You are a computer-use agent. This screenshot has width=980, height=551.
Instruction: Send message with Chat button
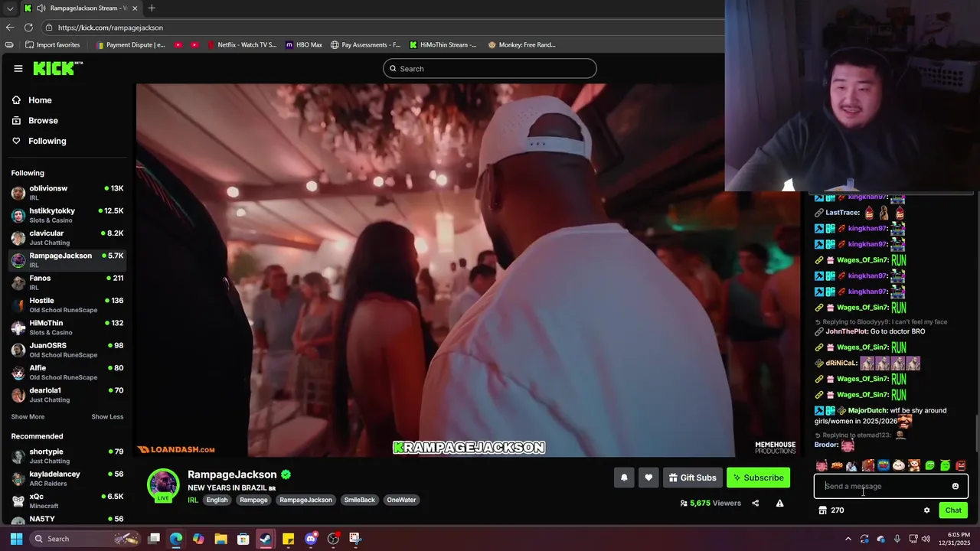tap(953, 510)
